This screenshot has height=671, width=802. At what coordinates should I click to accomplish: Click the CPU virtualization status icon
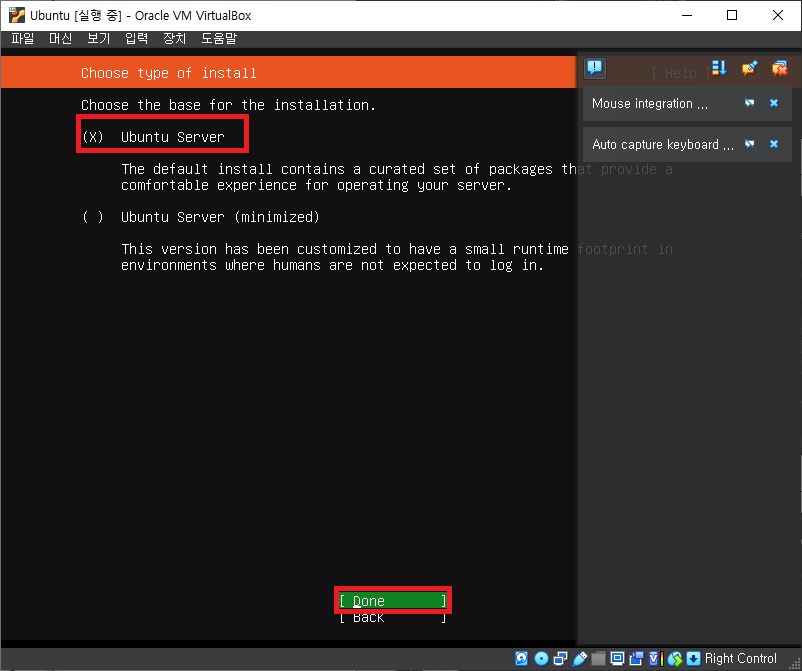coord(656,658)
